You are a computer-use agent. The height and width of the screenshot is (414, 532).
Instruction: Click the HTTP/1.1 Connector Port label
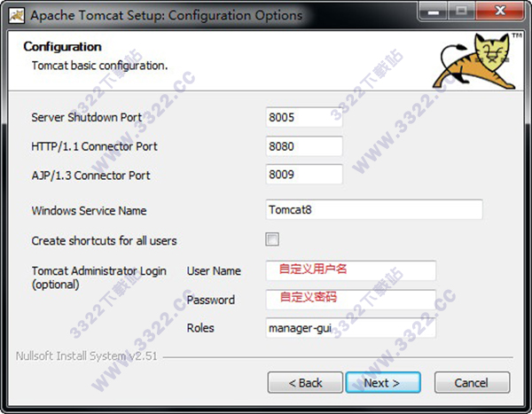[94, 146]
